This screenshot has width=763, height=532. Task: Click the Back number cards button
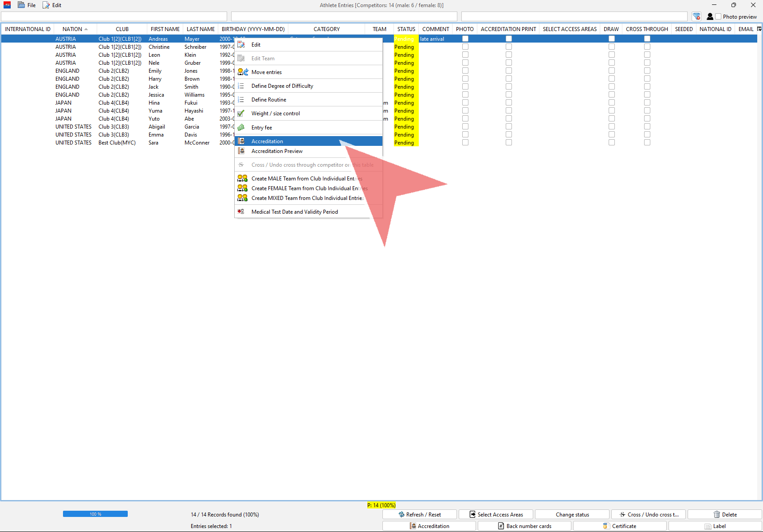pos(524,526)
